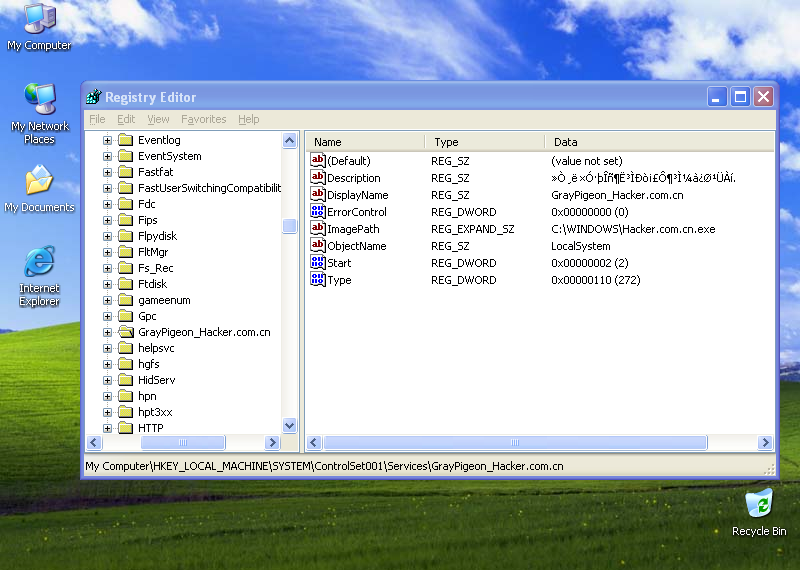Open the Favorites menu

coord(204,119)
